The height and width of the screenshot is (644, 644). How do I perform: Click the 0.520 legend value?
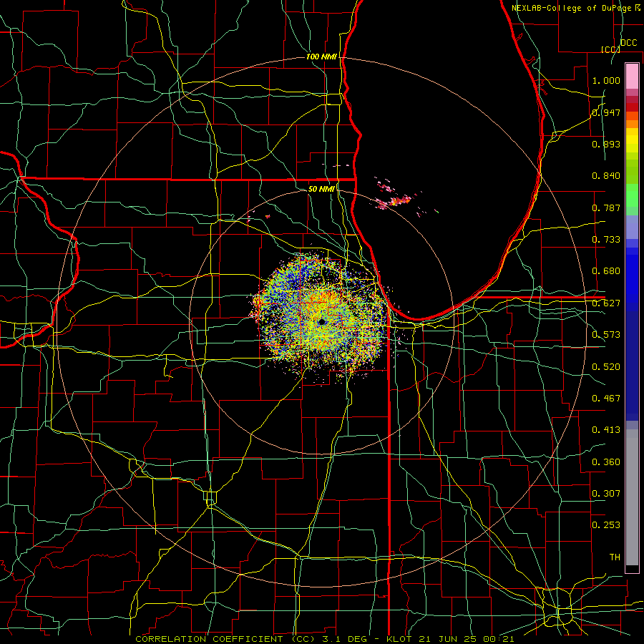click(x=606, y=367)
